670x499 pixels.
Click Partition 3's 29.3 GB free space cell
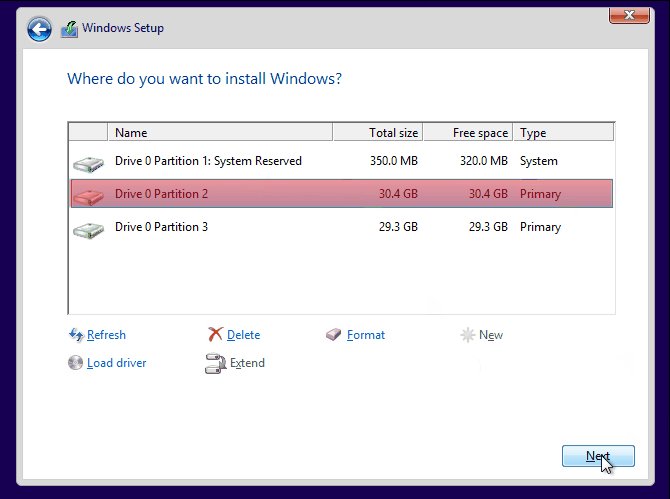[x=488, y=227]
